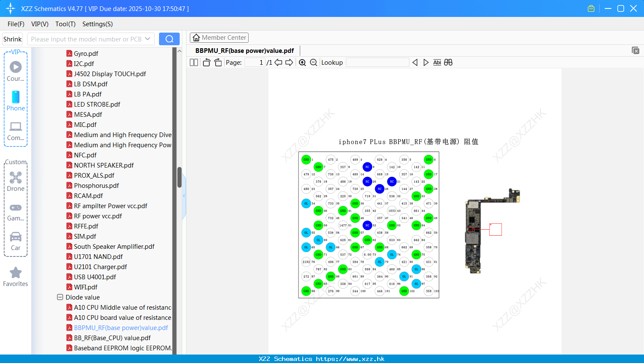
Task: Go to next page arrow
Action: pos(289,63)
